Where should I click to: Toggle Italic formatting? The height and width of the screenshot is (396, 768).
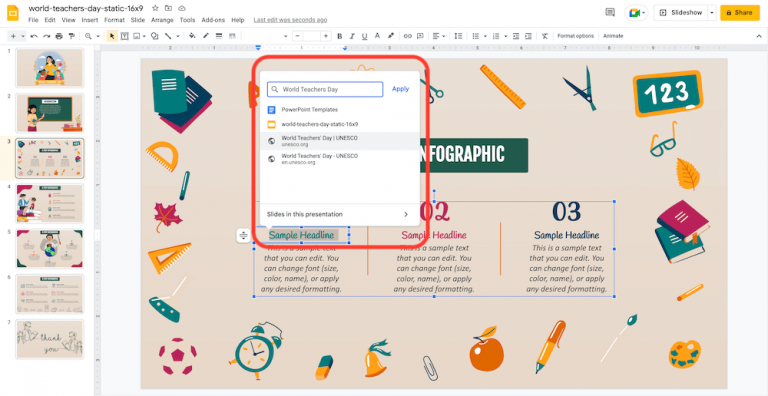(352, 36)
